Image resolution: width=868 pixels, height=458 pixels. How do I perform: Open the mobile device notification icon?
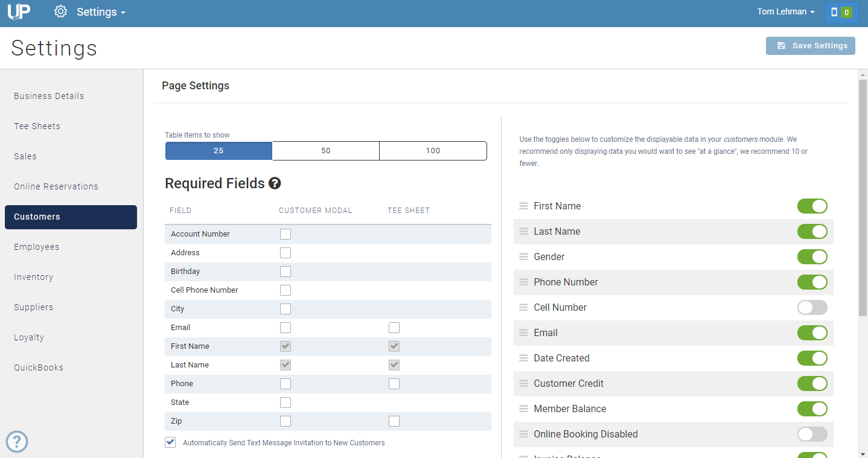841,12
